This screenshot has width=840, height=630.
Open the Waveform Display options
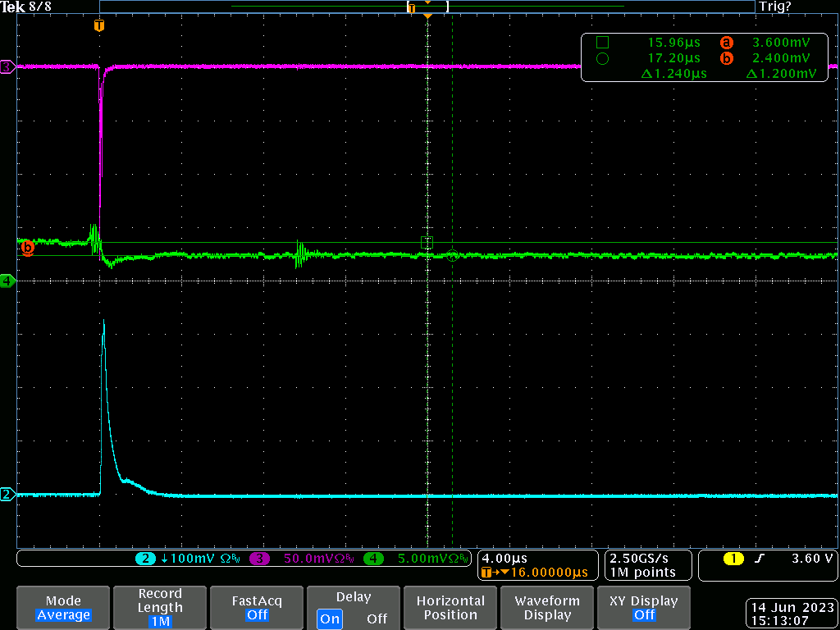(547, 607)
